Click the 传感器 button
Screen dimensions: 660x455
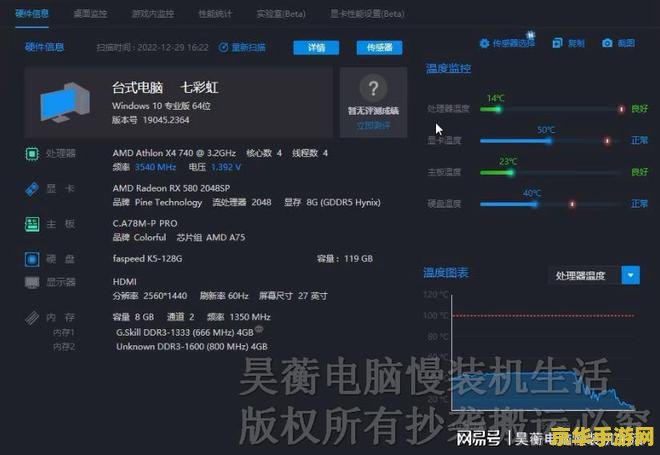pos(379,48)
